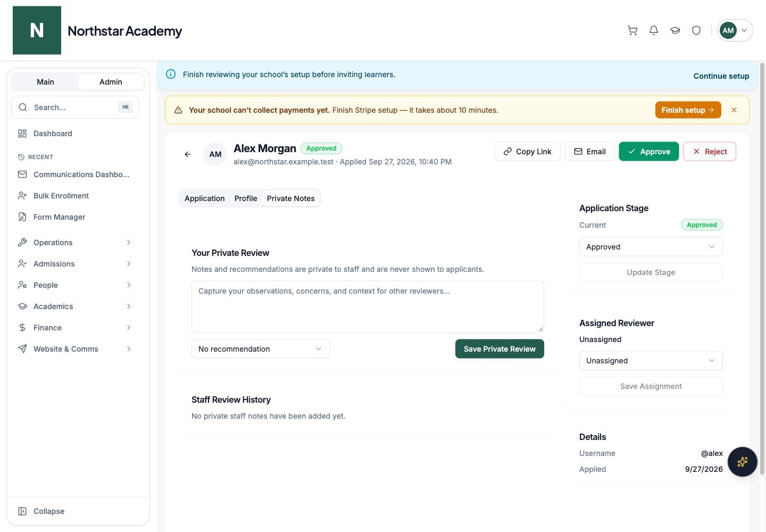Open notifications bell icon

(x=654, y=30)
